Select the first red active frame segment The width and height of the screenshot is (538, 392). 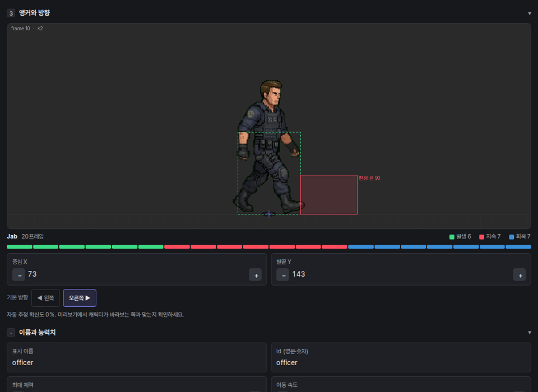coord(177,246)
